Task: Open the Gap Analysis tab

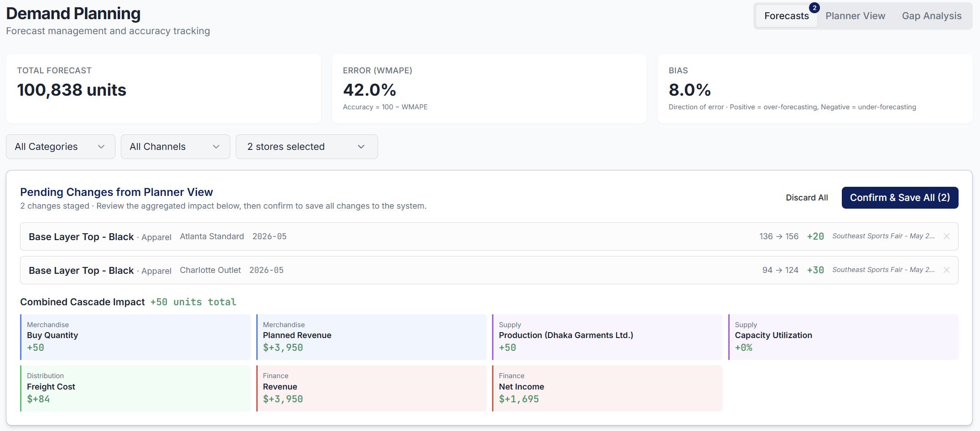Action: [932, 15]
